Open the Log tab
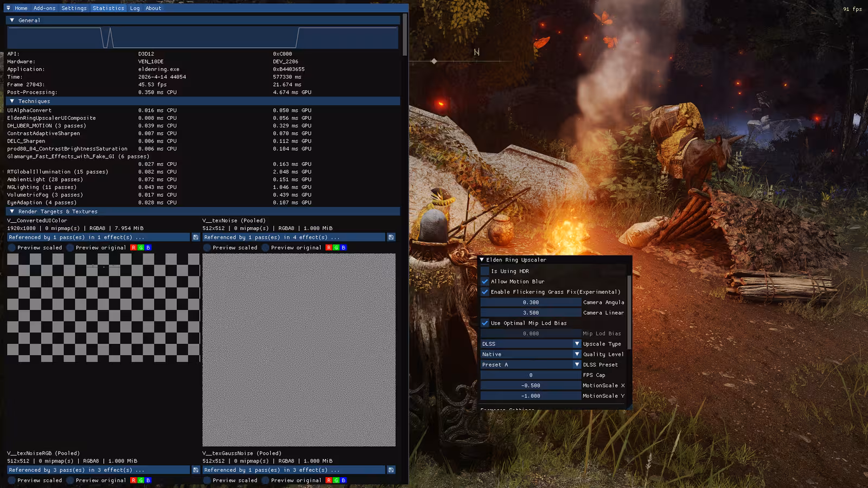Image resolution: width=868 pixels, height=488 pixels. [135, 8]
